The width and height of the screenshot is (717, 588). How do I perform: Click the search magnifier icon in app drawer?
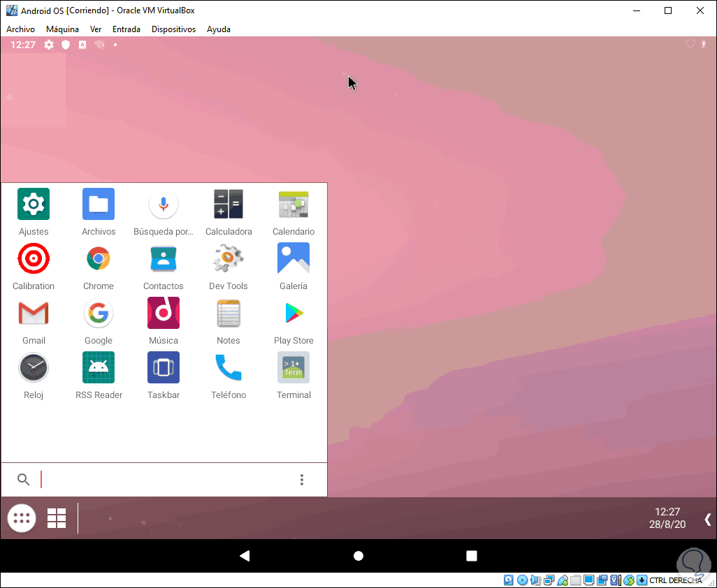pyautogui.click(x=23, y=479)
